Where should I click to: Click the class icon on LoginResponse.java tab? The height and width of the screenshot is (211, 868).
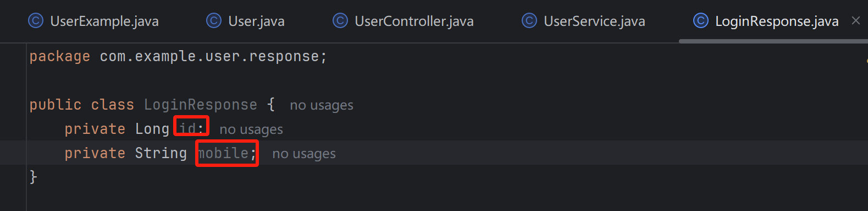pyautogui.click(x=701, y=21)
